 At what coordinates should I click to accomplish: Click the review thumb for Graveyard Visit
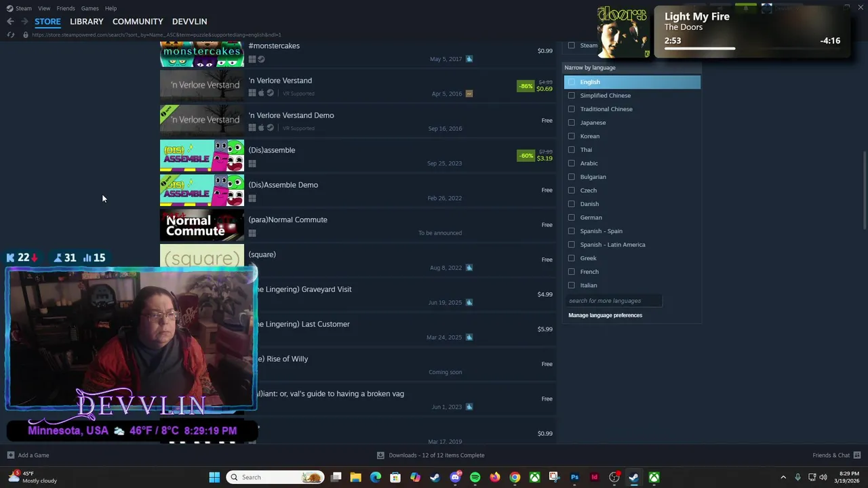pos(469,302)
